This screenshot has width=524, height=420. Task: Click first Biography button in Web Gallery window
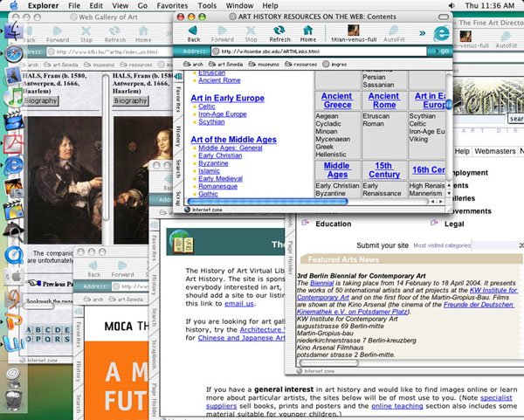click(x=41, y=100)
